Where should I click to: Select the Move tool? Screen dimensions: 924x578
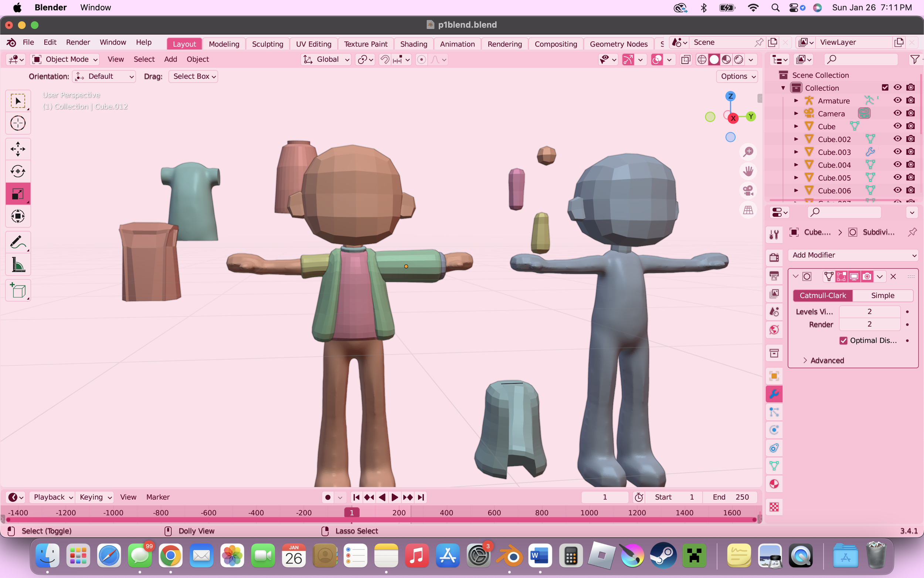[x=18, y=149]
